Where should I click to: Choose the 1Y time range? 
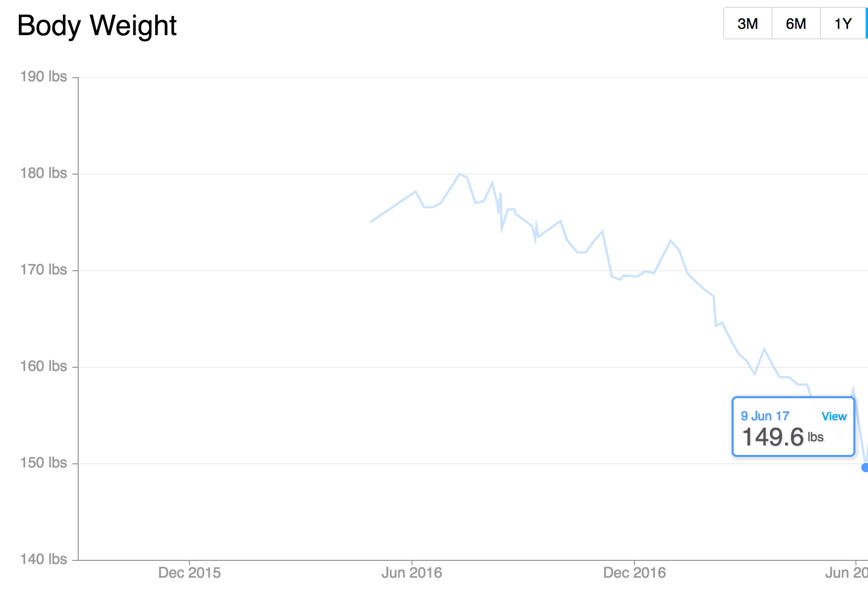[843, 24]
